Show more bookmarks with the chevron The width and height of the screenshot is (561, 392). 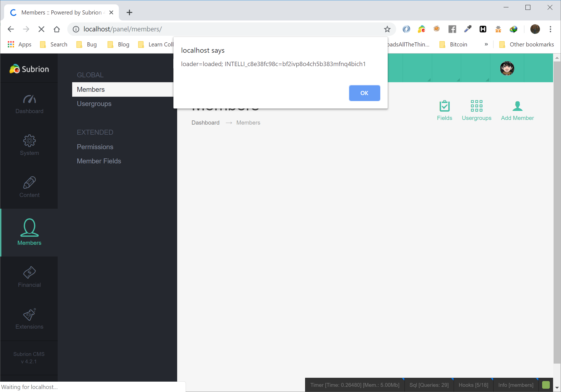pyautogui.click(x=486, y=45)
